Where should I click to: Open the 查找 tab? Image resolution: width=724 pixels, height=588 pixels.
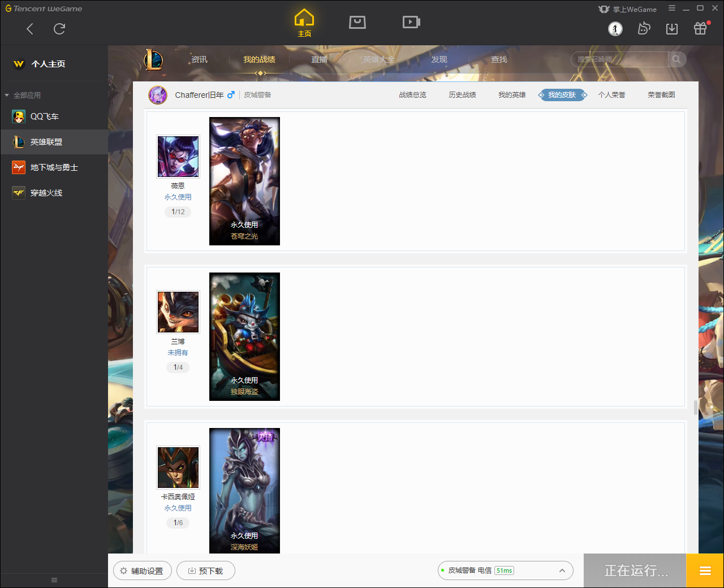(x=499, y=59)
